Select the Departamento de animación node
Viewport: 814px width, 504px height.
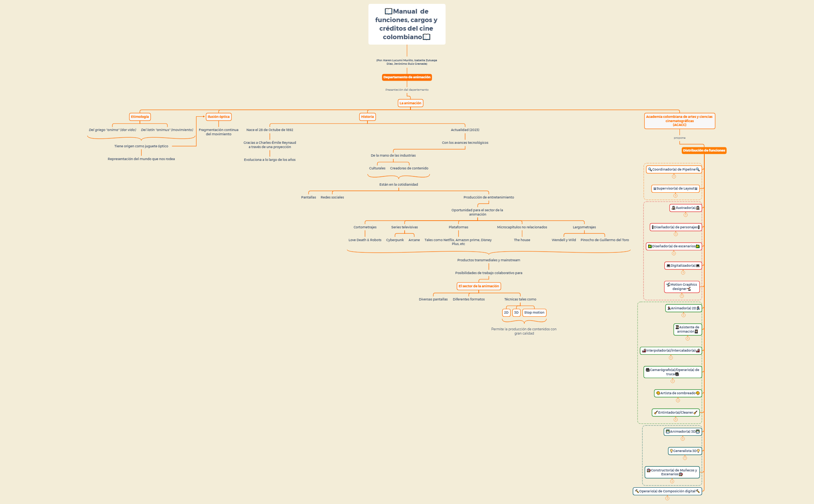click(x=407, y=77)
